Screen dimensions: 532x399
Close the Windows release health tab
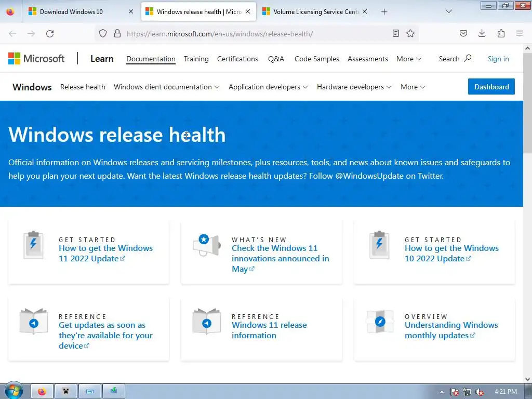[248, 11]
